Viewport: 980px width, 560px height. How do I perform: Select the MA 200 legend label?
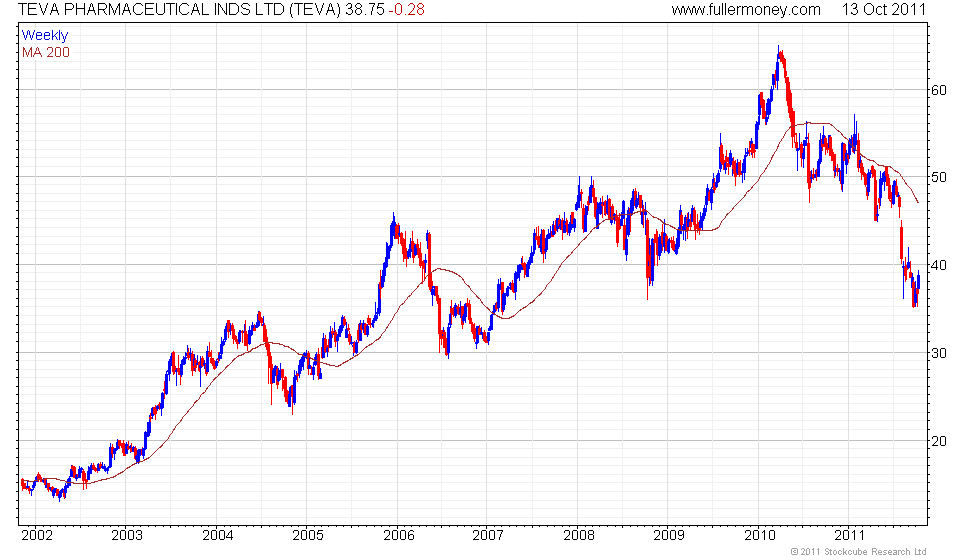tap(46, 52)
